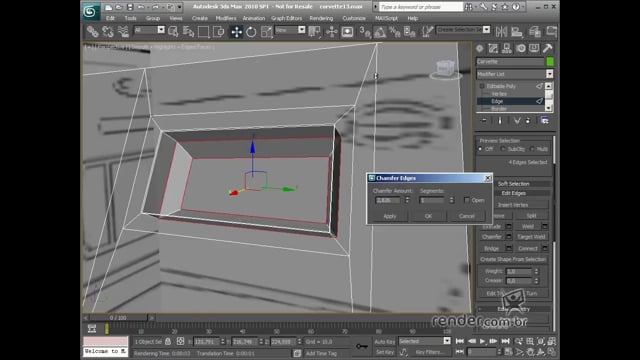Viewport: 640px width, 360px height.
Task: Toggle 3D Snaps
Action: 364,31
